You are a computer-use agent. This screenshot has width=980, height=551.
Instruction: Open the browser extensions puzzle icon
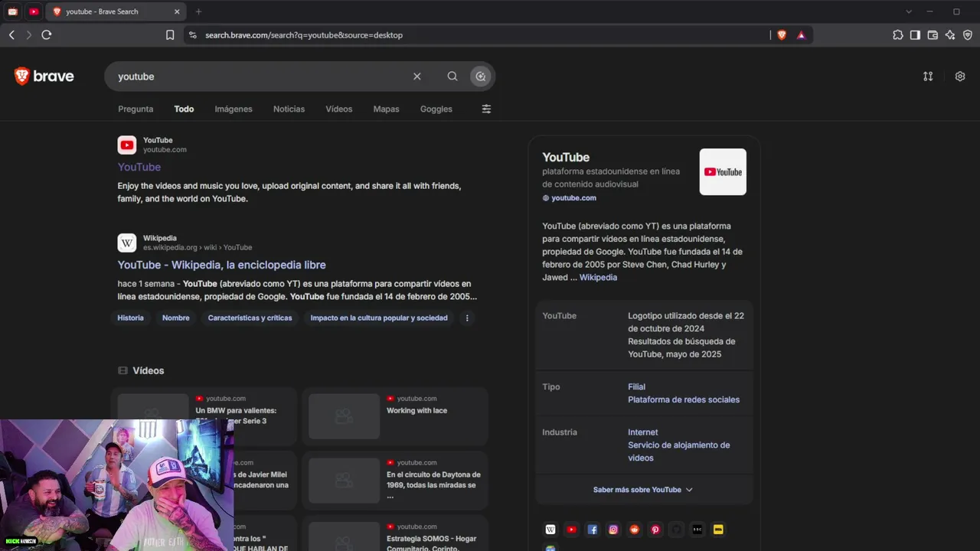pyautogui.click(x=898, y=34)
